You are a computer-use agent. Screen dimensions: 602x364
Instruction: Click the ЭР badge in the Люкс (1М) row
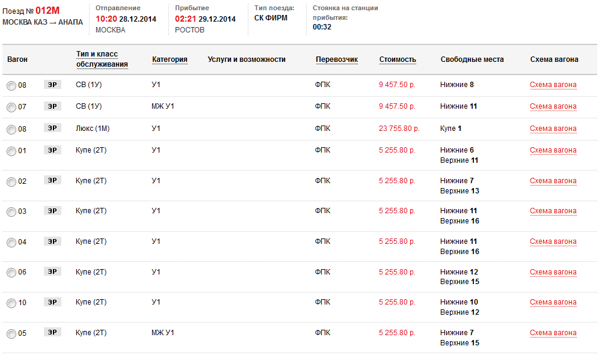click(x=52, y=128)
